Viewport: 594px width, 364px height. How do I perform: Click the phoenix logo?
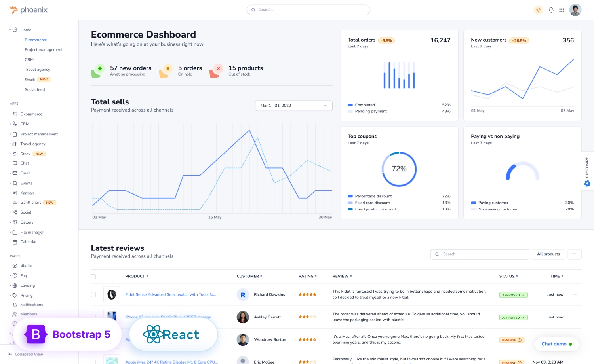pos(28,10)
